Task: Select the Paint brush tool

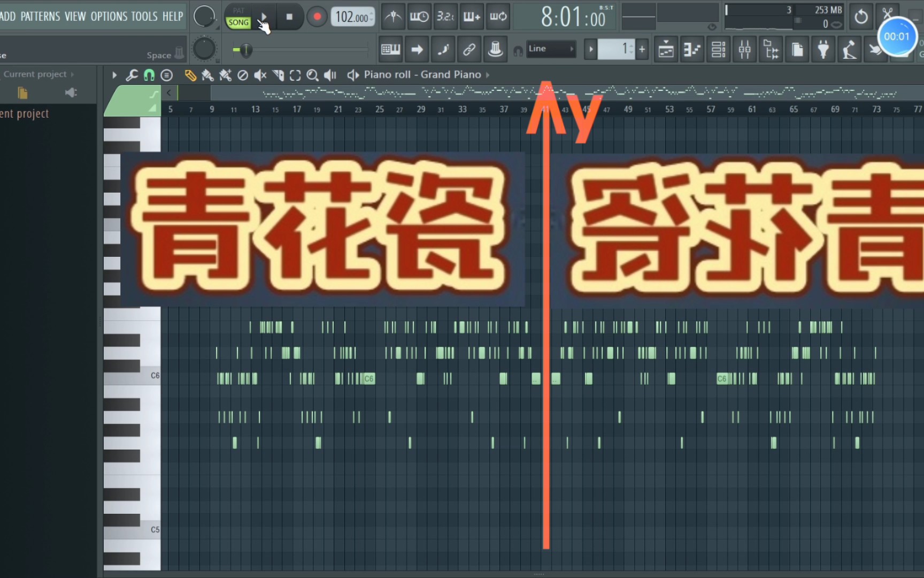Action: 207,75
